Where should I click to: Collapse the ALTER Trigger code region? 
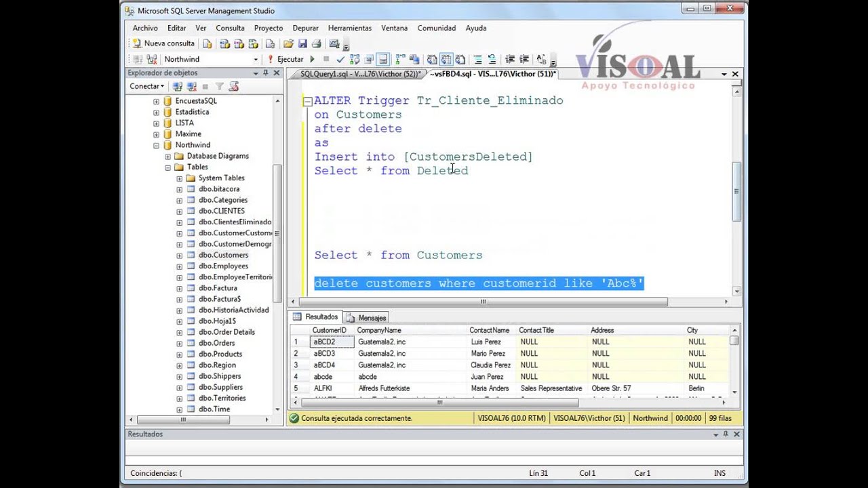pos(307,101)
